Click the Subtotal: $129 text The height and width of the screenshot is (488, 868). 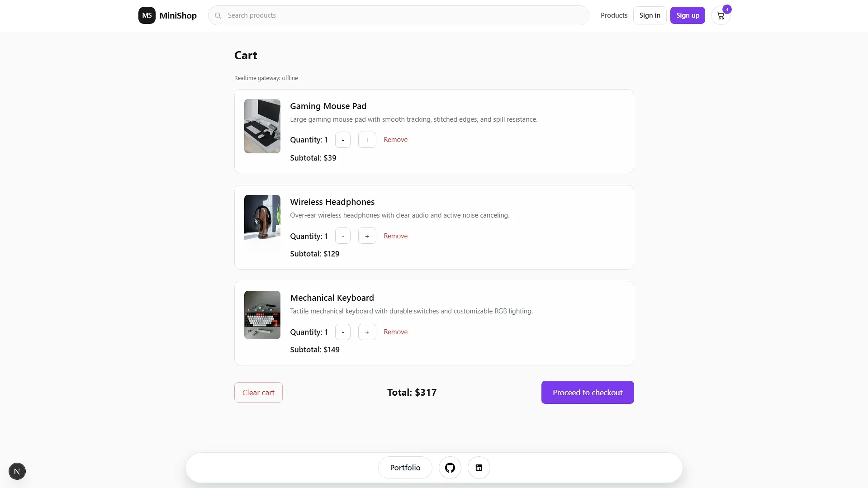click(x=315, y=254)
